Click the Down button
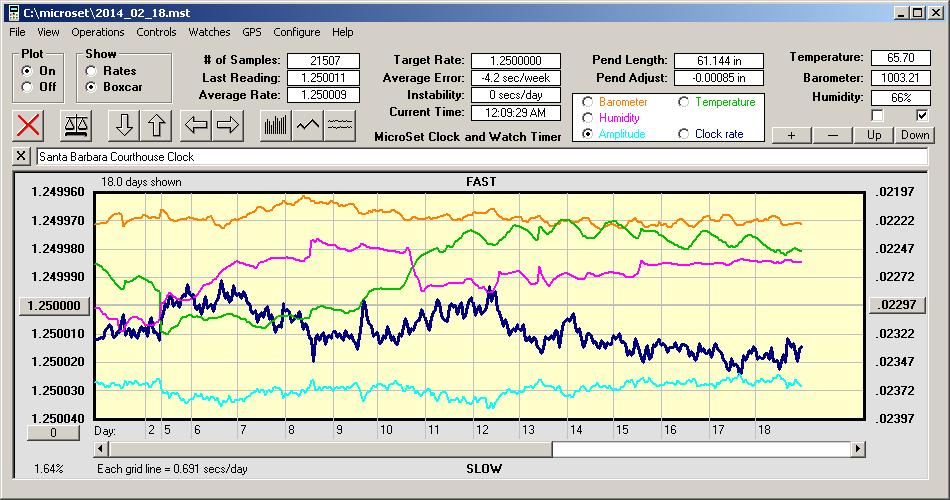Screen dimensions: 950x500 click(915, 135)
